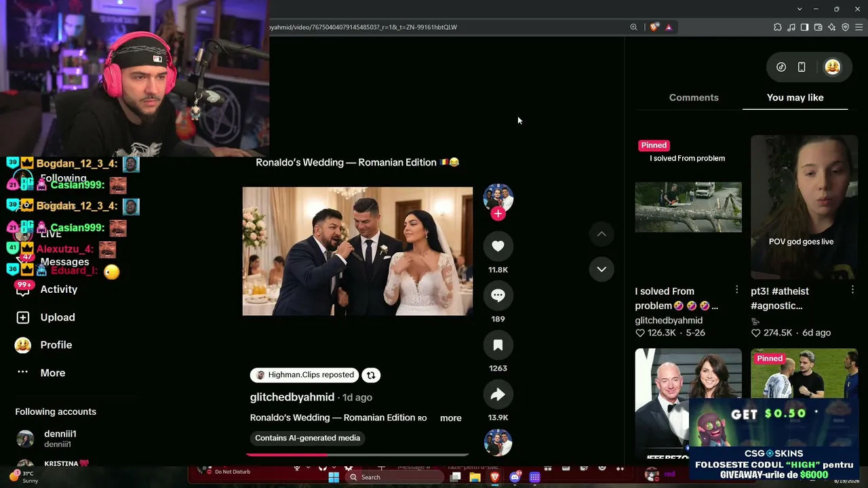The width and height of the screenshot is (868, 488).
Task: Click the 274.5K likes heart on suggested video
Action: [x=756, y=333]
